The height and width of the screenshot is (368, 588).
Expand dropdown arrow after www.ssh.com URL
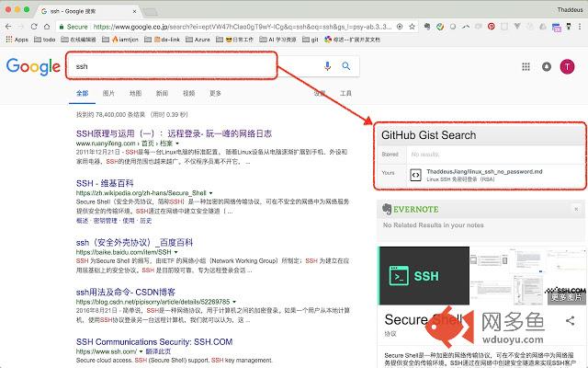(x=141, y=351)
